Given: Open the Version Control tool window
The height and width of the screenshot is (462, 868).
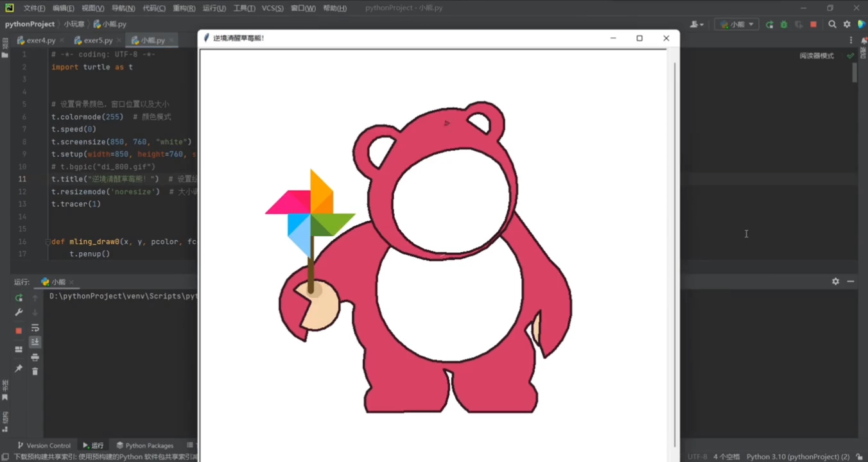Looking at the screenshot, I should point(44,445).
